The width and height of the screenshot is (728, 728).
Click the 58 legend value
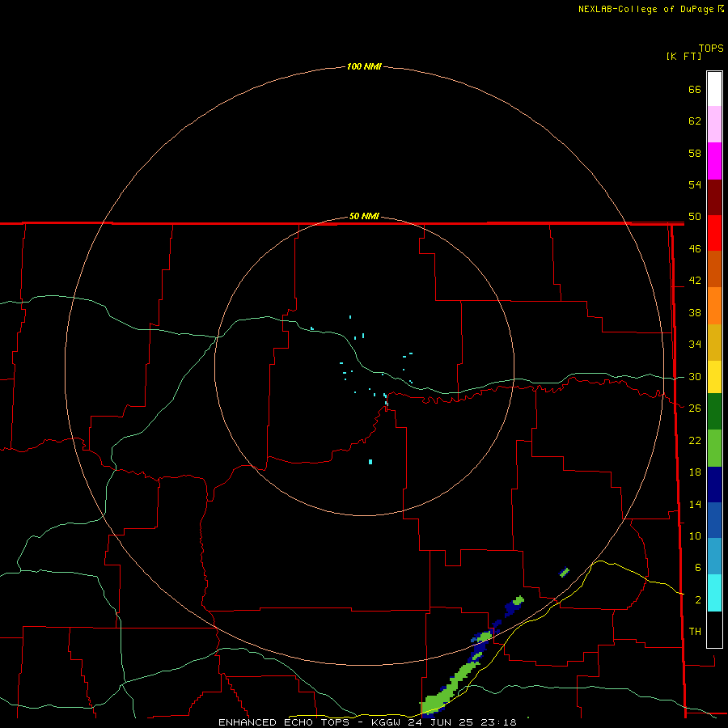coord(695,153)
